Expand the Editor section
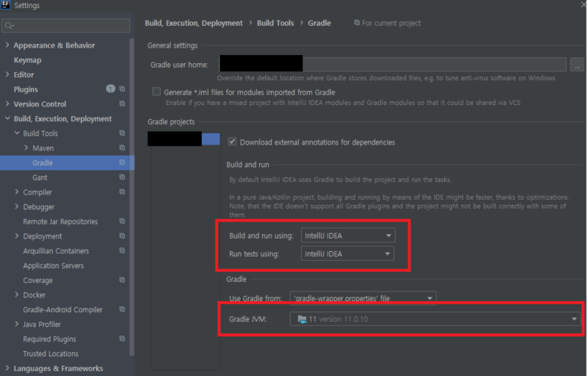The width and height of the screenshot is (588, 376). pyautogui.click(x=7, y=74)
